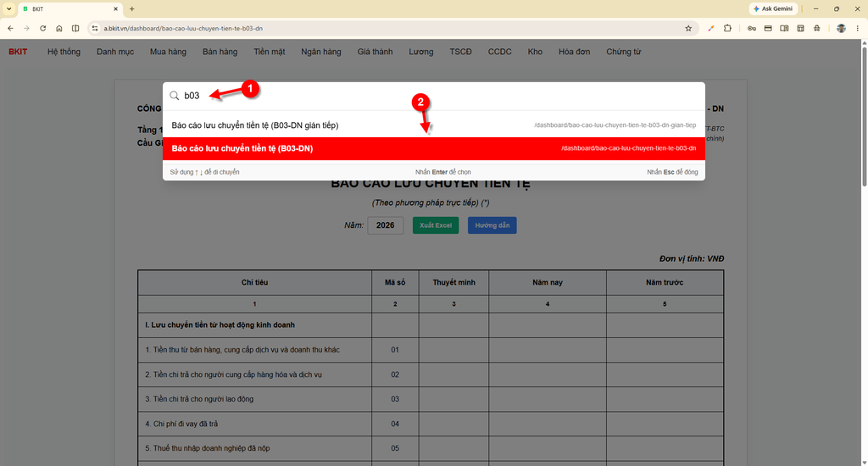Open the CCDC menu
The image size is (868, 466).
coord(499,52)
